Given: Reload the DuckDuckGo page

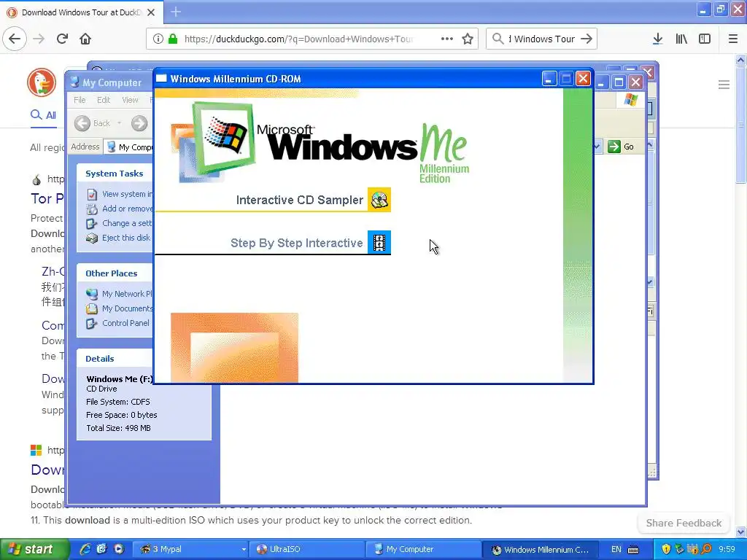Looking at the screenshot, I should [x=62, y=39].
